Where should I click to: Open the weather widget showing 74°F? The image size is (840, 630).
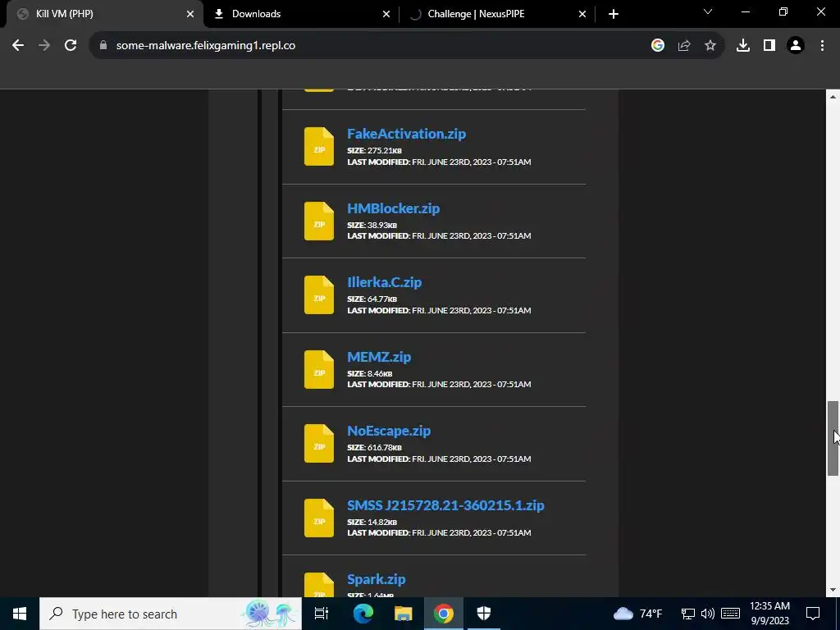click(637, 614)
